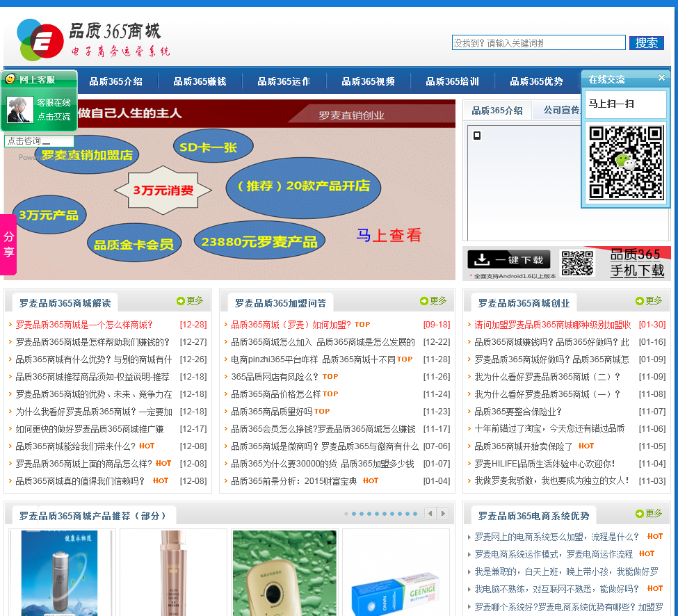Screen dimensions: 678x616
Task: Open article 罗麦品质365商城是一个怎么样商城?
Action: coord(84,325)
